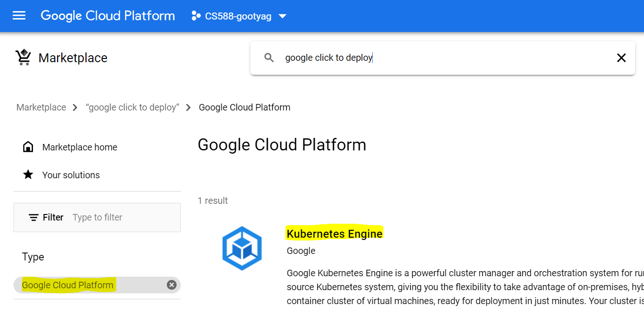This screenshot has width=644, height=318.
Task: Click the Google Cloud Platform logo text
Action: pyautogui.click(x=108, y=16)
